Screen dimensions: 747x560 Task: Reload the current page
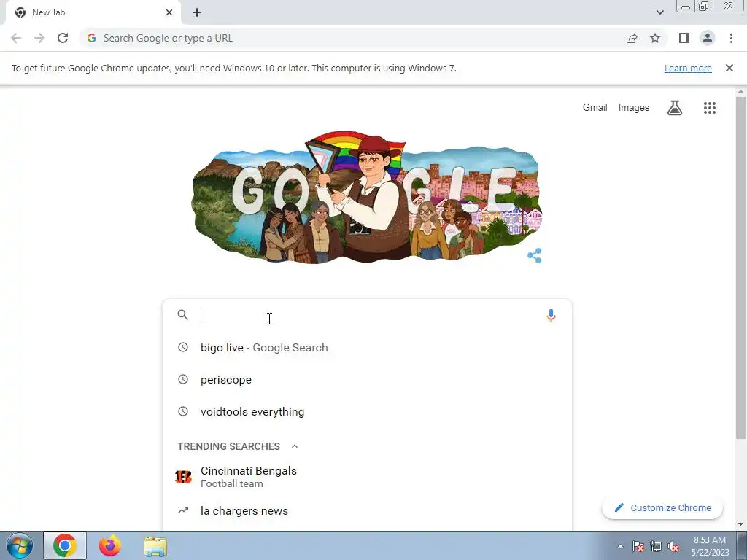pyautogui.click(x=63, y=38)
